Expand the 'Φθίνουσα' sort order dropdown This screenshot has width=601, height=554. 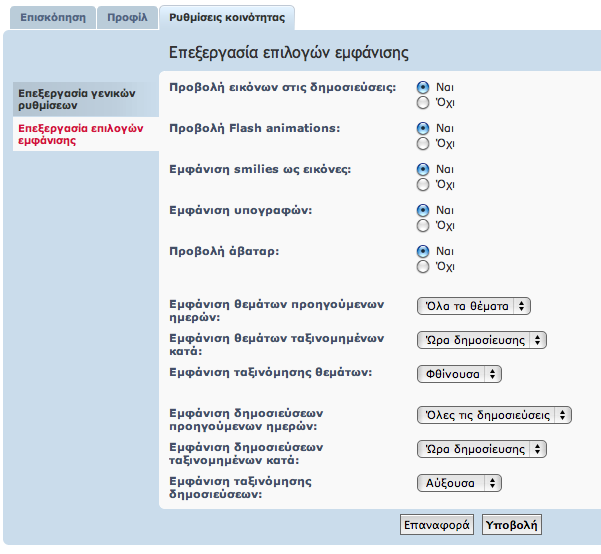[459, 374]
